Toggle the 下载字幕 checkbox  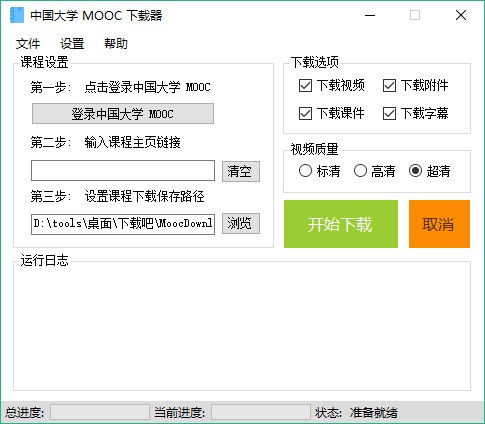(x=389, y=114)
